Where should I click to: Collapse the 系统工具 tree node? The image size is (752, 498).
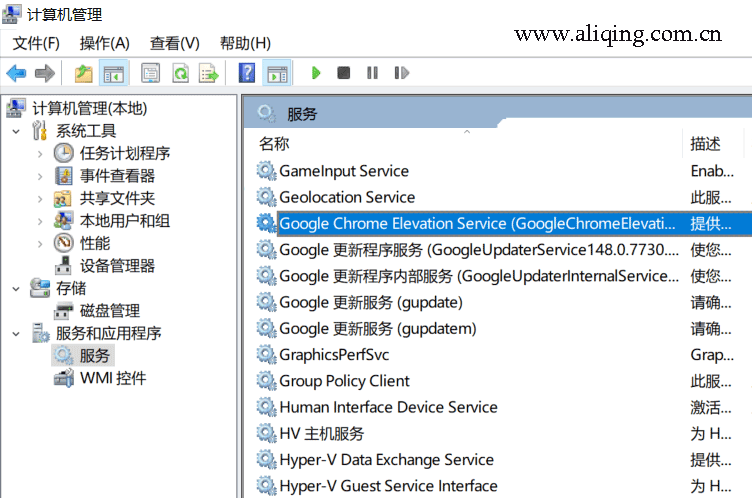tap(16, 131)
